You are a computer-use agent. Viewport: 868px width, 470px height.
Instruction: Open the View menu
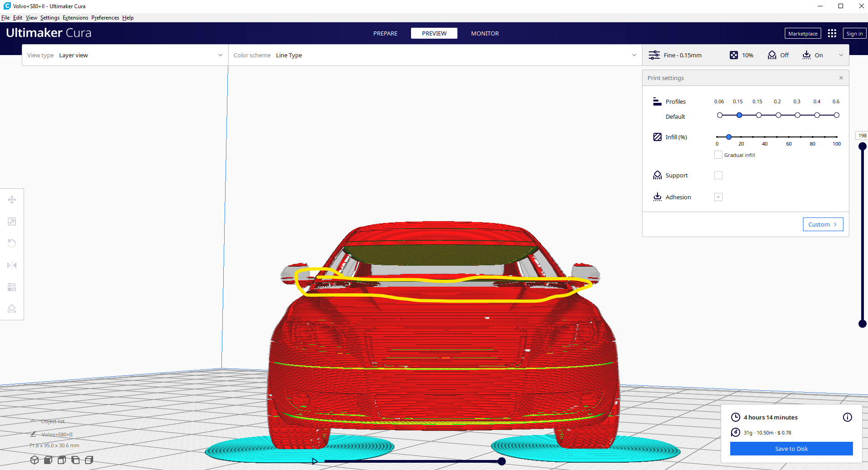(31, 18)
